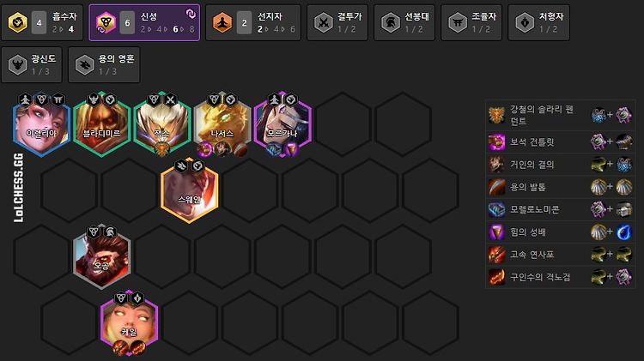Click the 선지자 trait orange icon
The width and height of the screenshot is (644, 361).
(x=222, y=22)
